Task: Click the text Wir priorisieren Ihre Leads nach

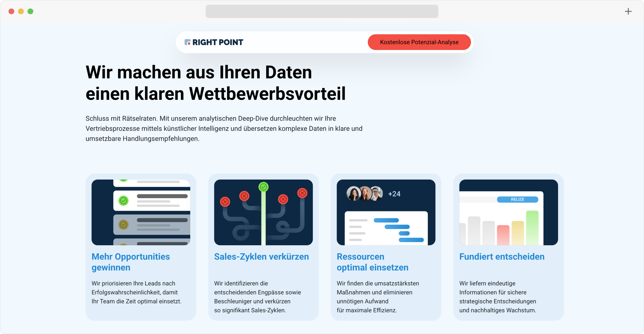Action: point(136,292)
